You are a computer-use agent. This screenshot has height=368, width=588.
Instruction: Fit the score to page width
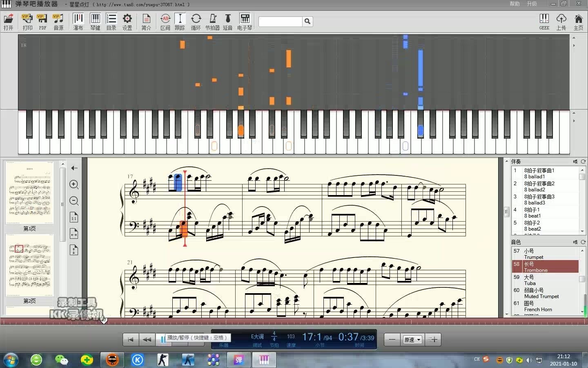click(74, 234)
